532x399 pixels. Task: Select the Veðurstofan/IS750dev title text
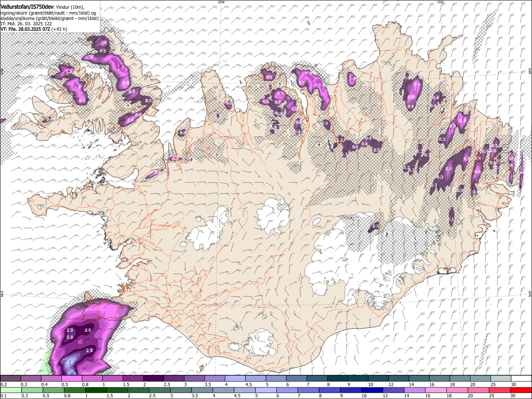click(27, 7)
